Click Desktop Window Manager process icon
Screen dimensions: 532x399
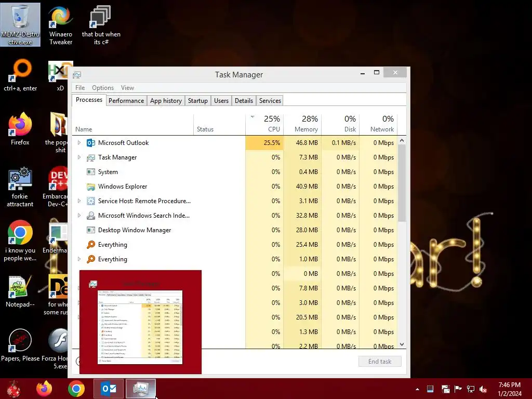[x=90, y=230]
